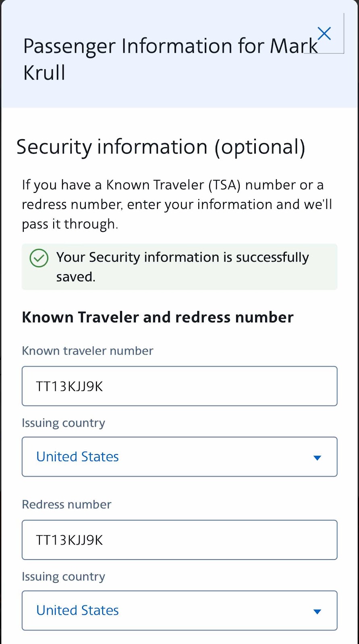Open Issuing country dropdown under Known traveler number
359x644 pixels.
point(179,457)
